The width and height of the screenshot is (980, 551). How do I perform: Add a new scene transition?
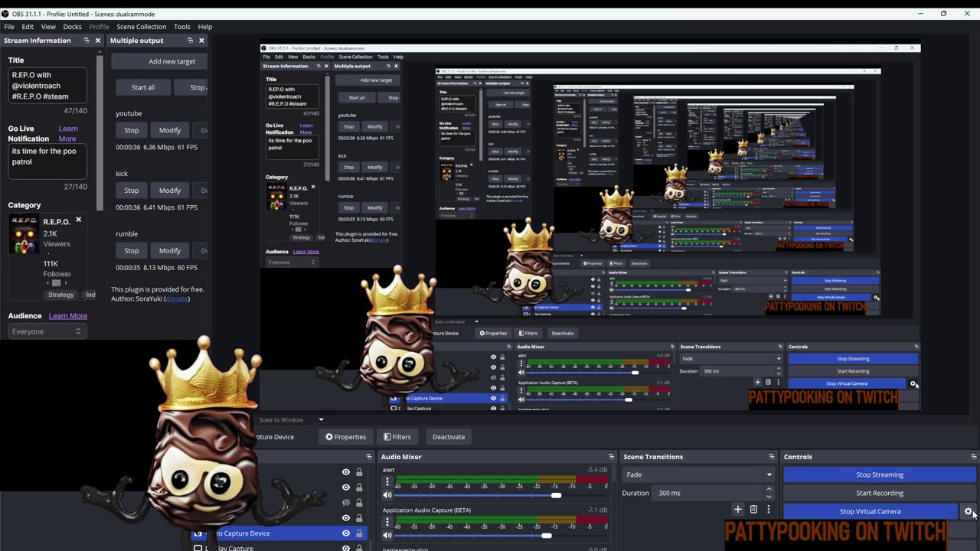[x=738, y=510]
